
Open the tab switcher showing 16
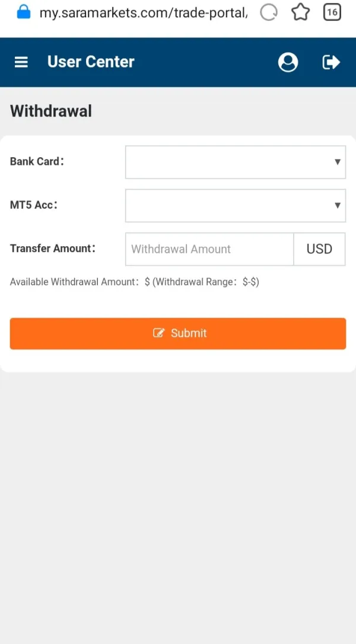click(x=332, y=12)
